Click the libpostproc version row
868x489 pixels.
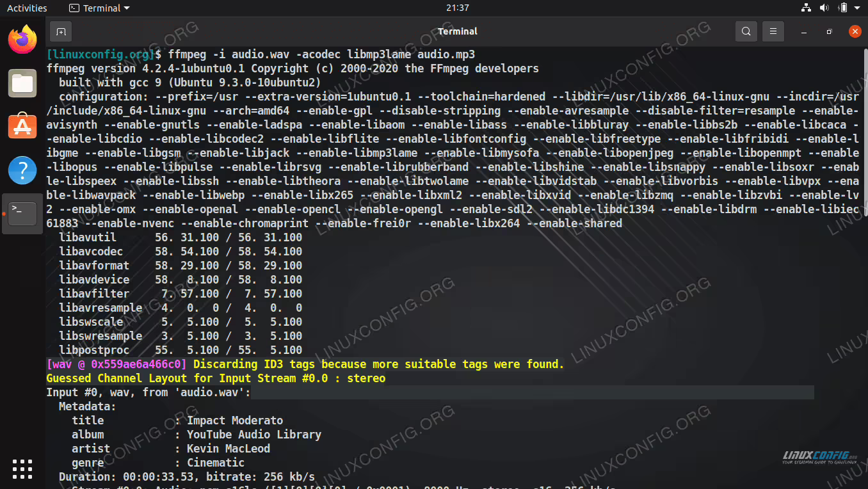click(x=181, y=350)
